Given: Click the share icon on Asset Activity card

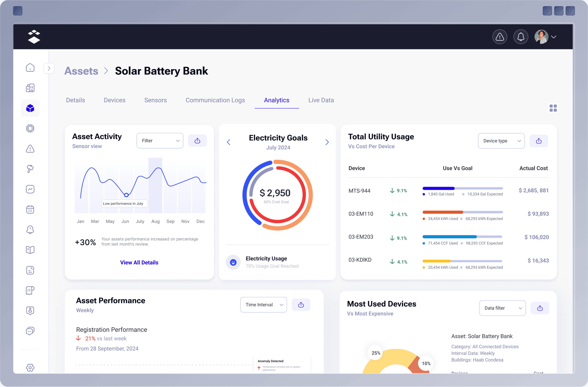Looking at the screenshot, I should point(197,140).
